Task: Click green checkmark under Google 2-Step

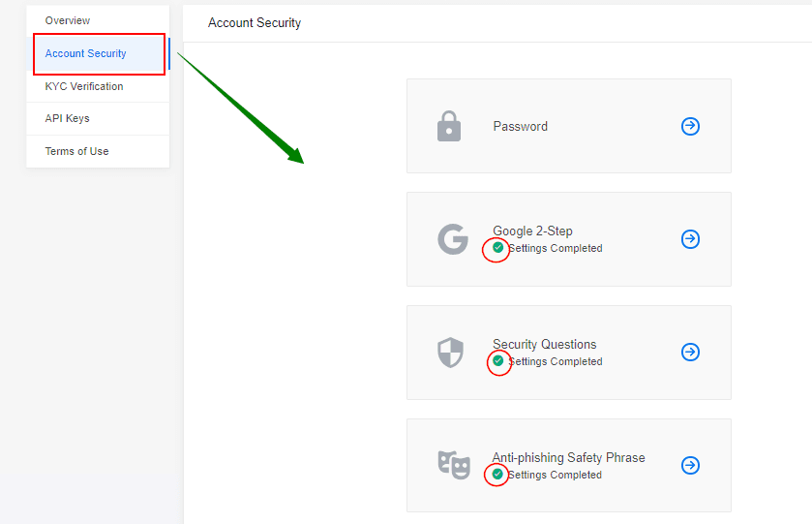Action: 497,247
